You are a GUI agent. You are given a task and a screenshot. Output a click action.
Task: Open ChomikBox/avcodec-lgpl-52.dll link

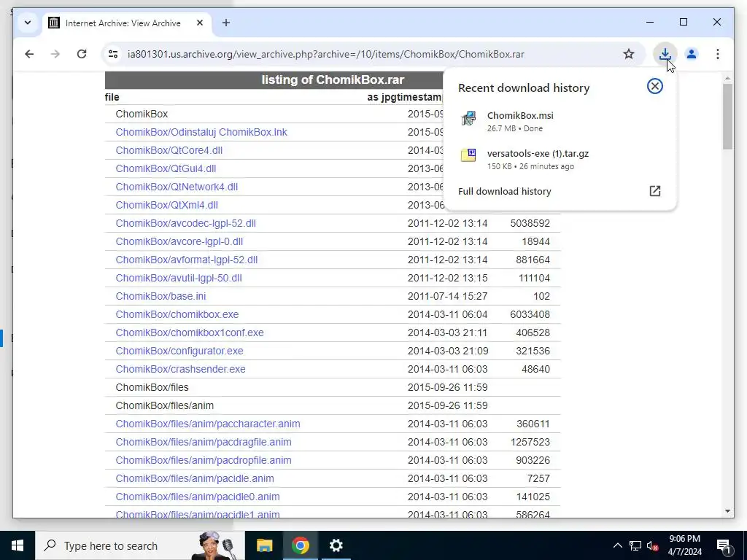(185, 223)
